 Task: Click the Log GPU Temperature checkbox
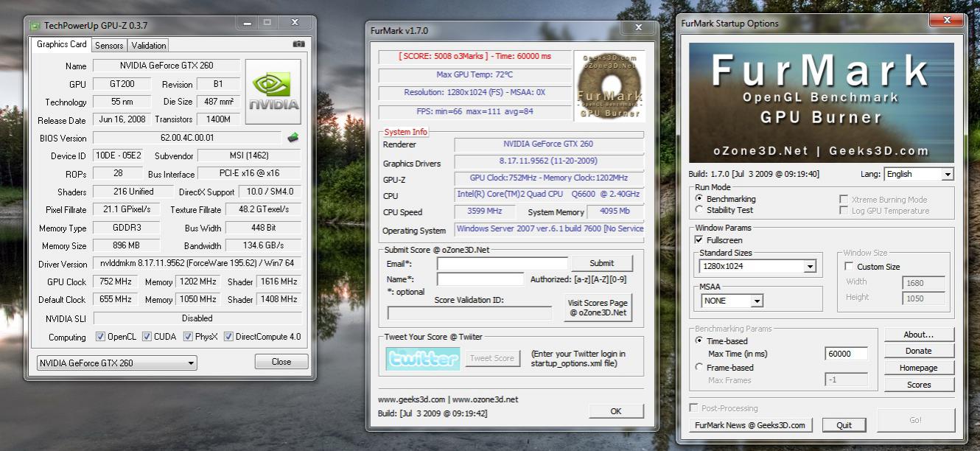(x=844, y=211)
